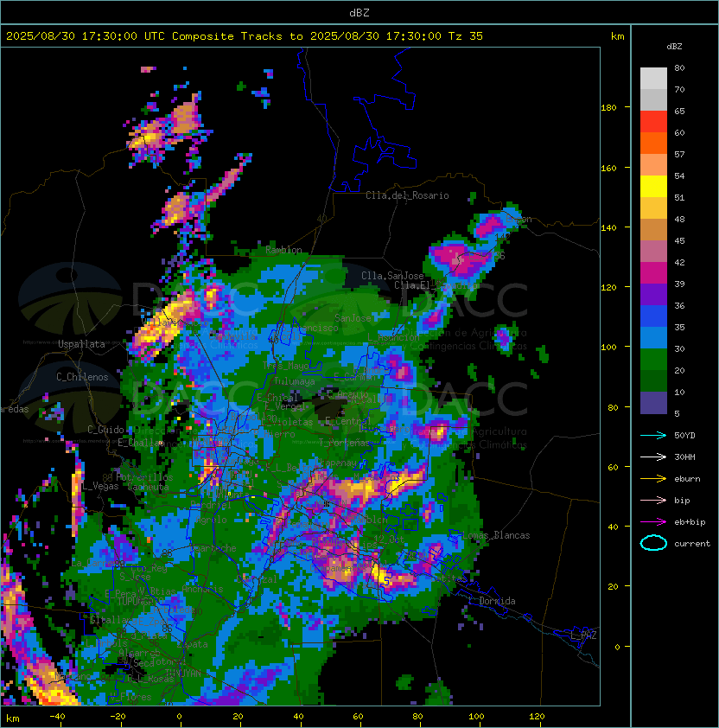Click the 30HM legend label

coord(684,457)
